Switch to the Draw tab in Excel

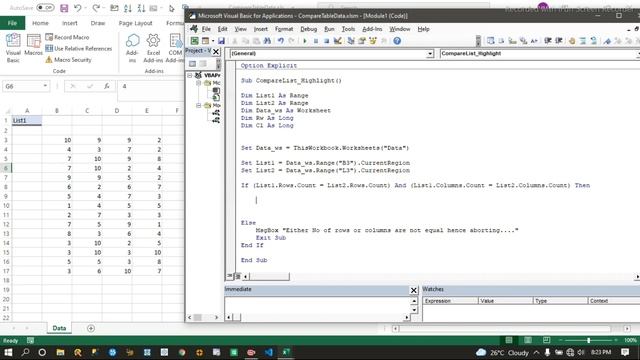point(98,23)
